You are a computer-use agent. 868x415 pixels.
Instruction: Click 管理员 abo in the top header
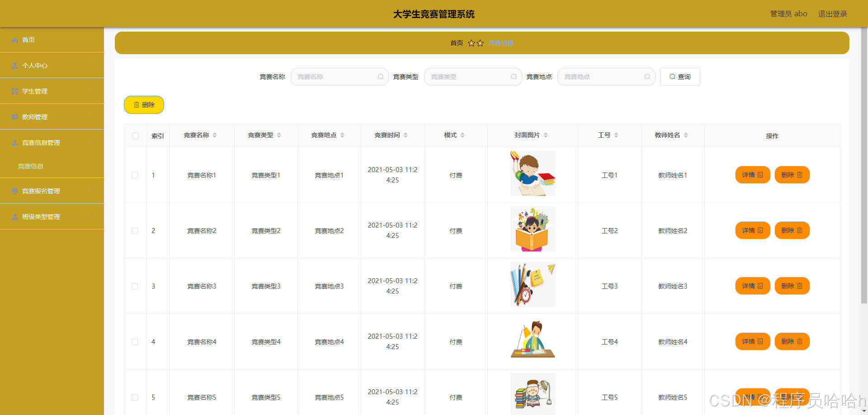[788, 14]
